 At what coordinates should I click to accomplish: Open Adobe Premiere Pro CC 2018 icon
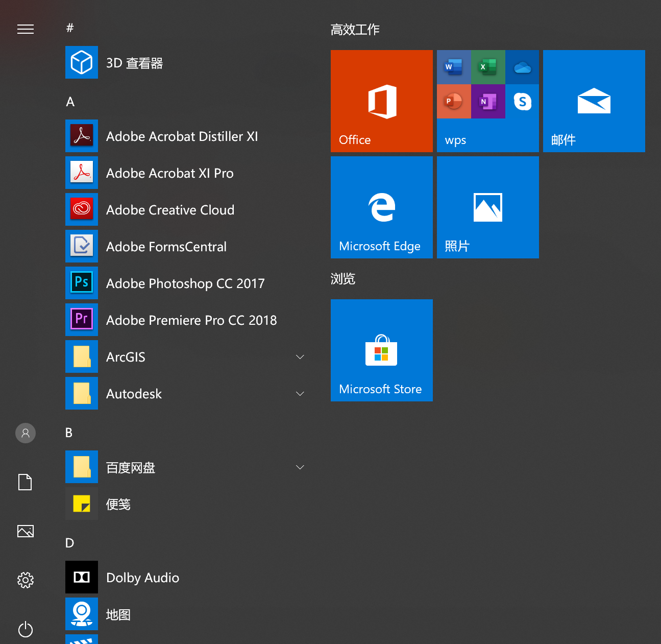point(82,320)
